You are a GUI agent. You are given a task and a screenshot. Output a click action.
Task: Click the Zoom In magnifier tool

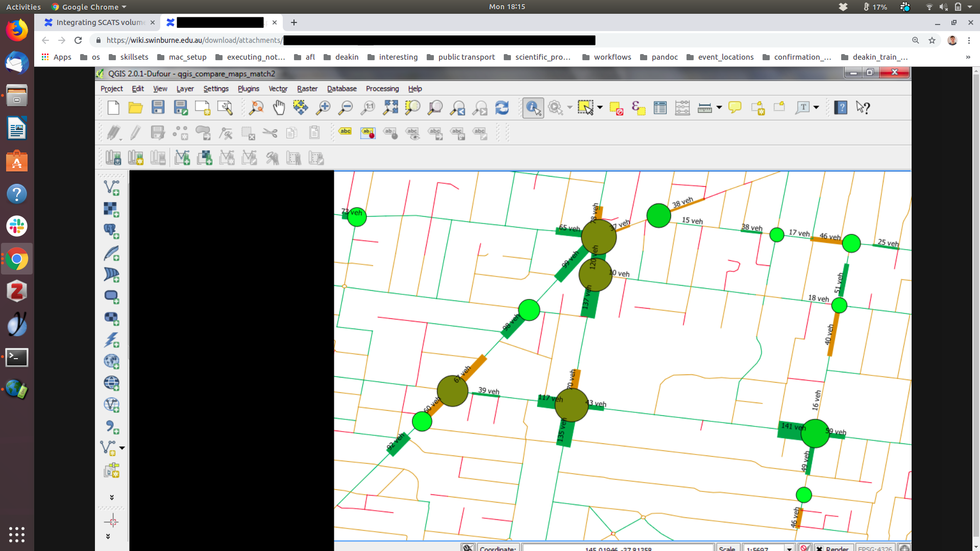[323, 108]
